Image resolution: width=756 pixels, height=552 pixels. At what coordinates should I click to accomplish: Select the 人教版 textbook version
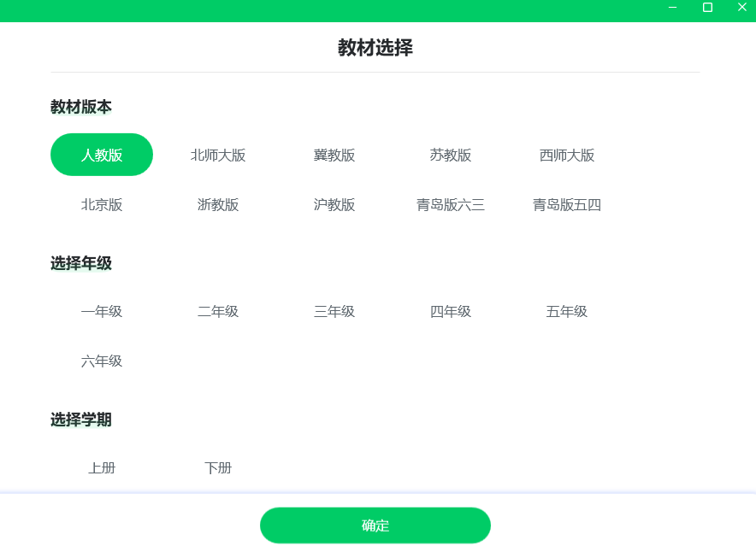point(101,155)
